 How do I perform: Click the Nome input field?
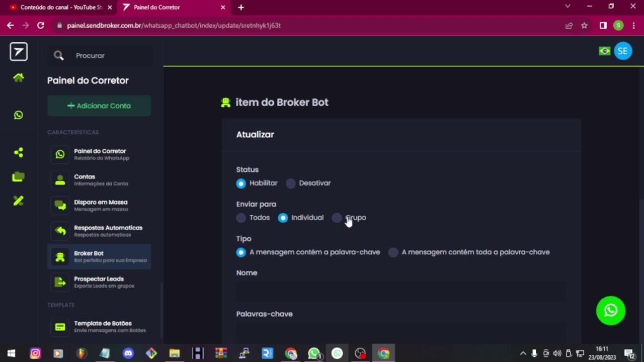(x=401, y=292)
